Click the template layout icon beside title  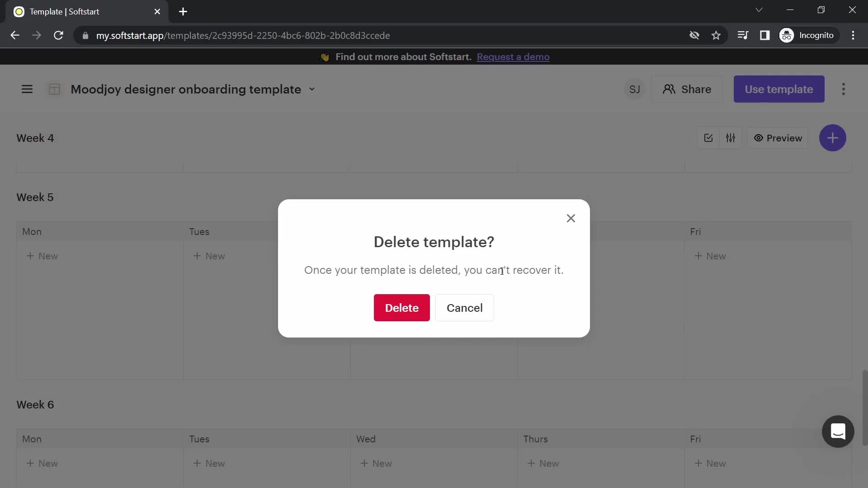pos(54,89)
